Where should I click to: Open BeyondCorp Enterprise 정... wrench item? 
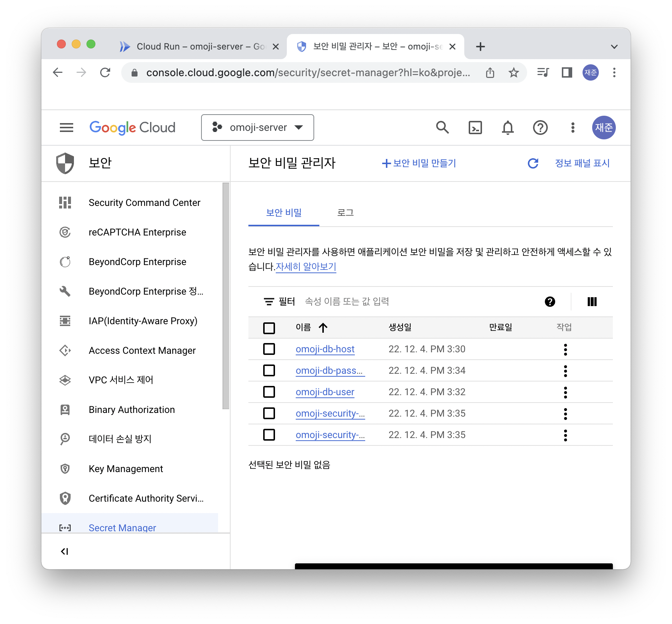[x=130, y=291]
